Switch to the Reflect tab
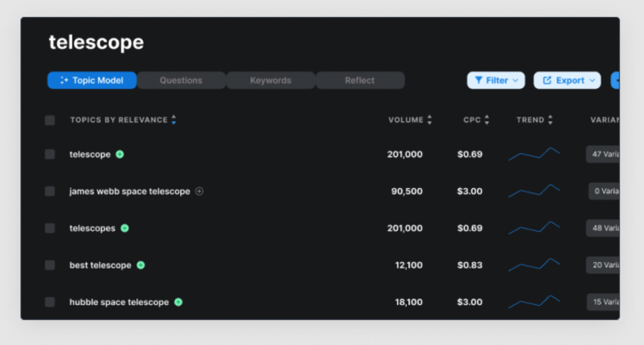Screen dimensions: 644x345 coord(360,80)
